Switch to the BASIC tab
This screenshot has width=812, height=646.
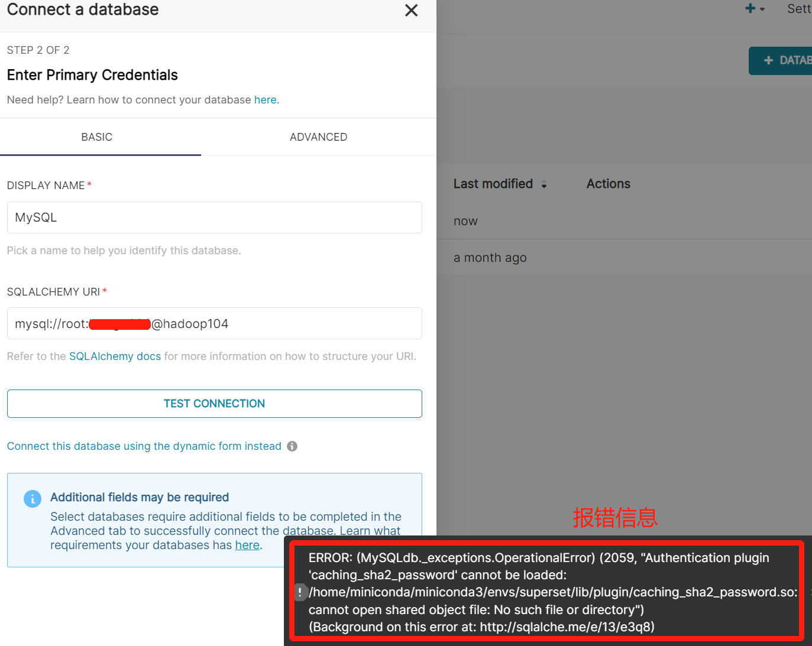(x=96, y=137)
